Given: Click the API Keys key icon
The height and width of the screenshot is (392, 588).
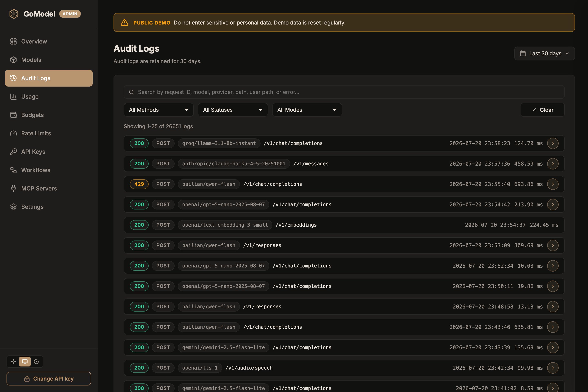Looking at the screenshot, I should click(x=13, y=152).
